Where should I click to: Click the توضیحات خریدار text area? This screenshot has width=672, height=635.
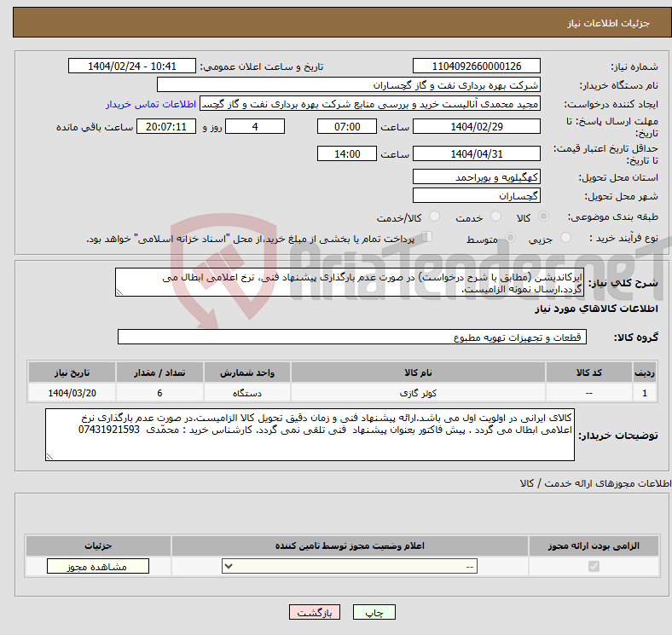click(310, 435)
